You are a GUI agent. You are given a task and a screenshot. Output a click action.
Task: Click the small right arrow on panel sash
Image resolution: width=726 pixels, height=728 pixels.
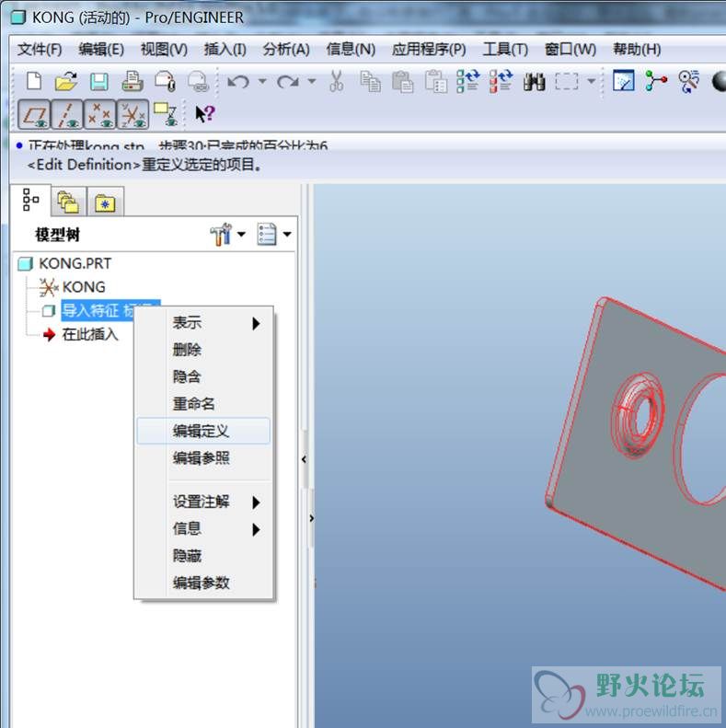coord(312,518)
